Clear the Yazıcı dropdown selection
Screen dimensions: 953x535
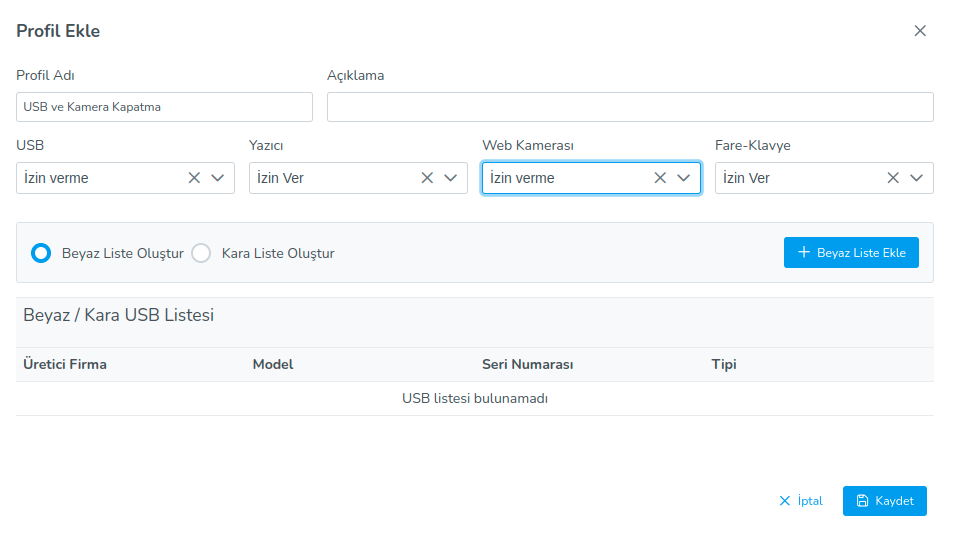click(x=427, y=178)
